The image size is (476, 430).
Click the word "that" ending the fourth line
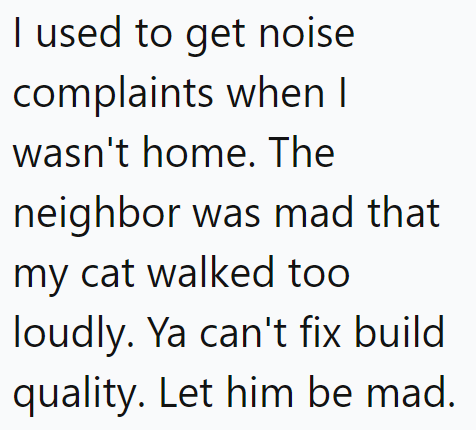(x=403, y=212)
